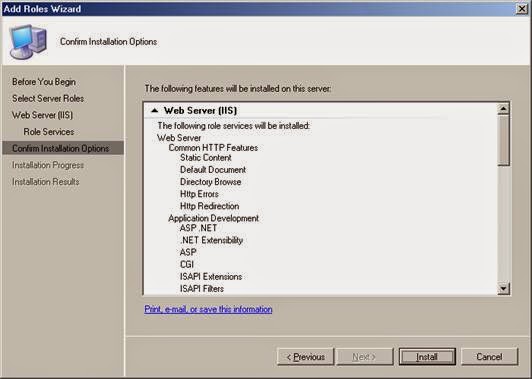The image size is (532, 379).
Task: Click the disabled Next button
Action: click(x=364, y=357)
